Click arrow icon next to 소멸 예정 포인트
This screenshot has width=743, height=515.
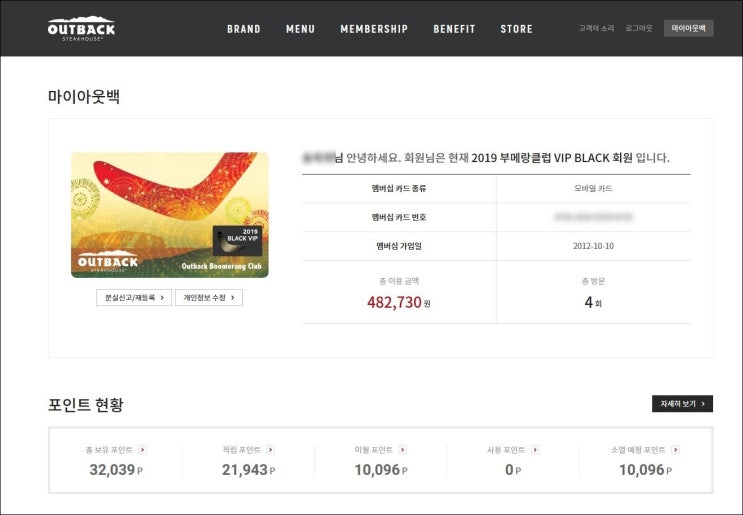click(676, 450)
